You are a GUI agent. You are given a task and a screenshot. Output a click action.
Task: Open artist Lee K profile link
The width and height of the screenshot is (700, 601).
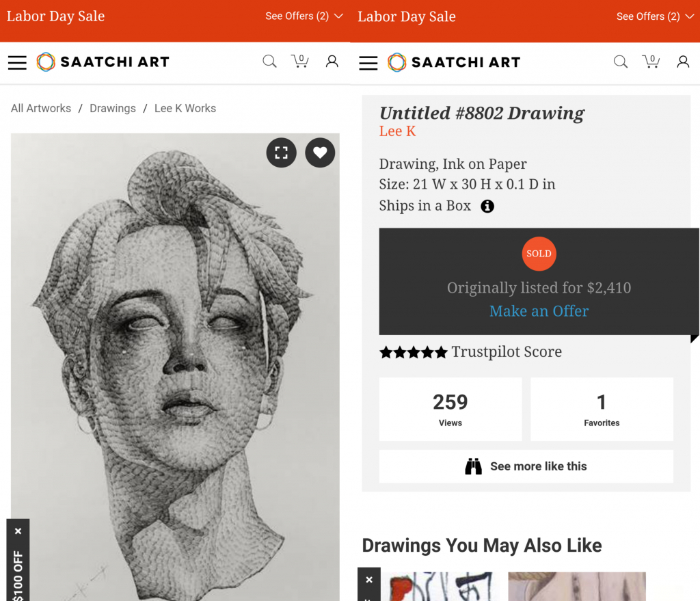pos(397,131)
